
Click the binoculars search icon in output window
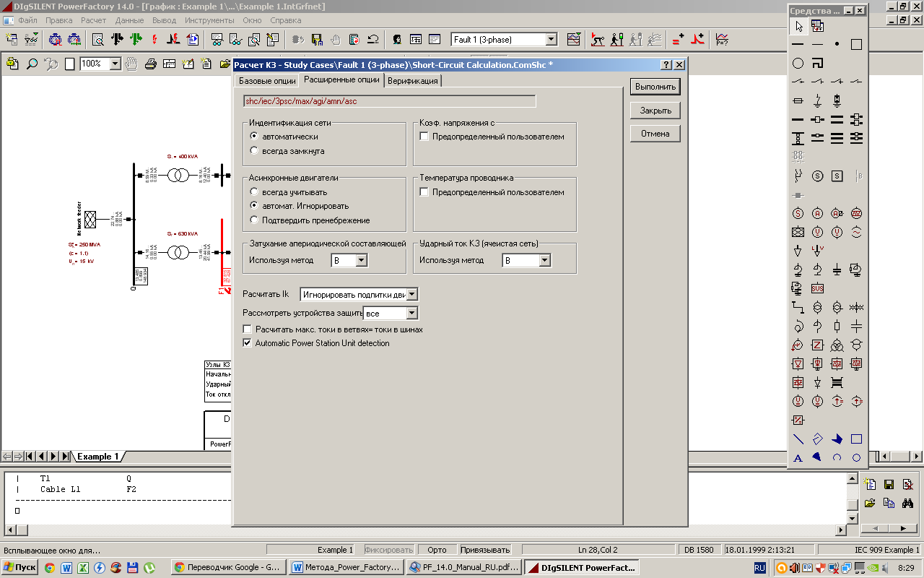[x=908, y=503]
